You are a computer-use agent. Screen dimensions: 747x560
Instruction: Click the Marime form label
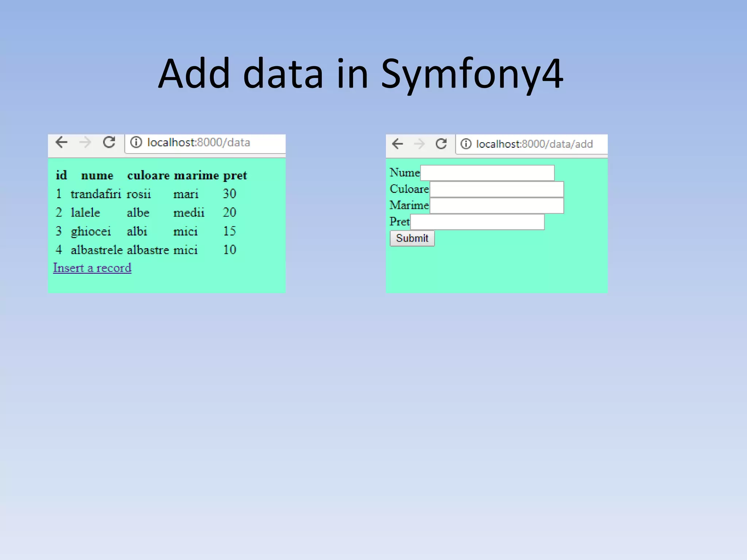pyautogui.click(x=409, y=205)
